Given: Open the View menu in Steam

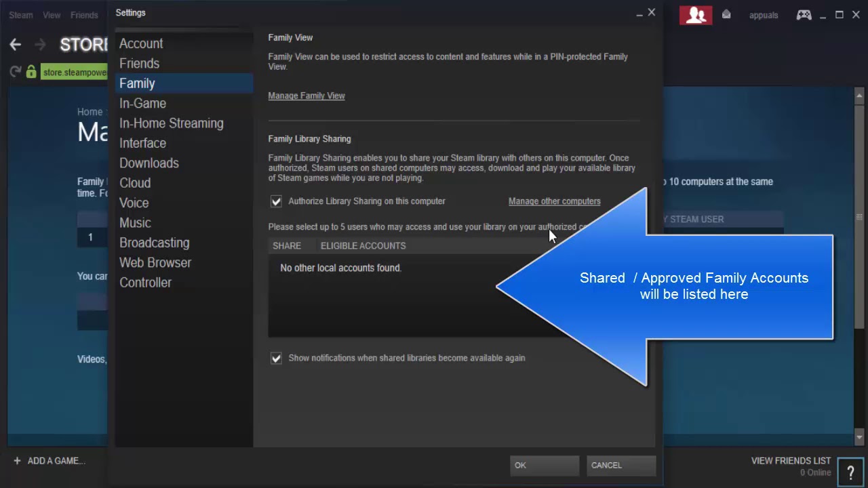Looking at the screenshot, I should tap(52, 15).
